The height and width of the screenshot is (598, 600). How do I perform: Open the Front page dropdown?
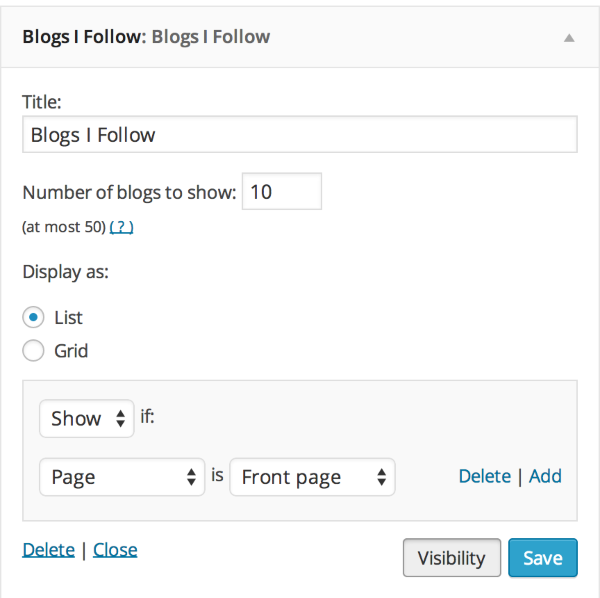point(312,477)
